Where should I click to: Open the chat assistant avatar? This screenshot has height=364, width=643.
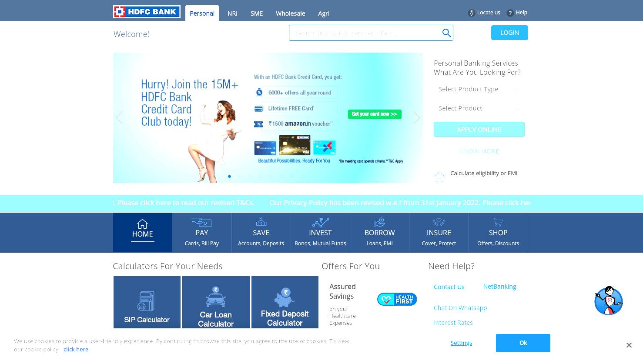pos(609,301)
